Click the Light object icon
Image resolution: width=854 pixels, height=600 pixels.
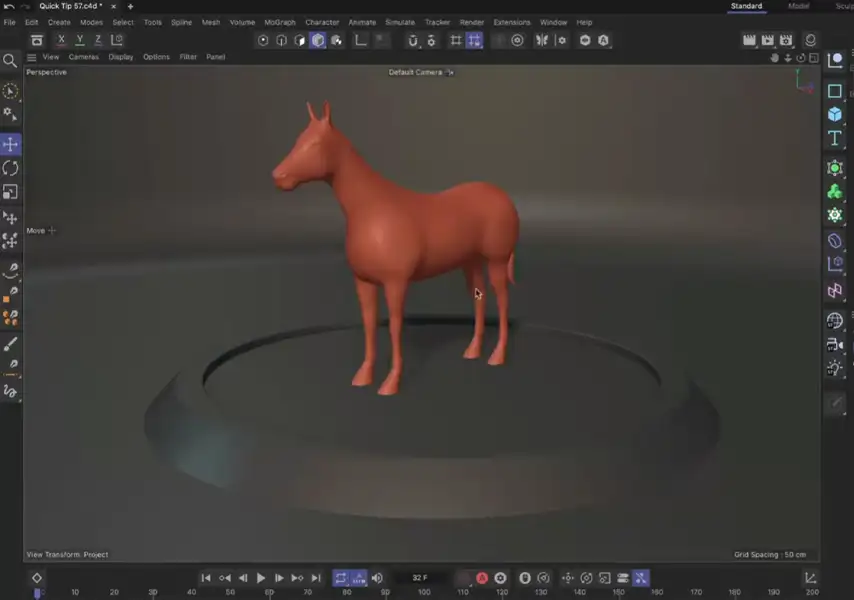point(835,367)
